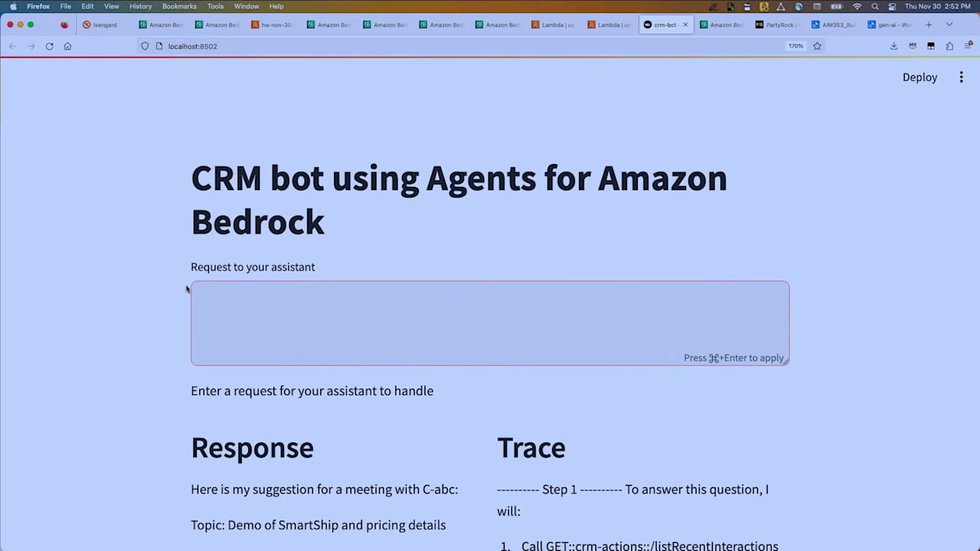Click the yellow menu bar app icon
The width and height of the screenshot is (980, 551).
(x=764, y=6)
